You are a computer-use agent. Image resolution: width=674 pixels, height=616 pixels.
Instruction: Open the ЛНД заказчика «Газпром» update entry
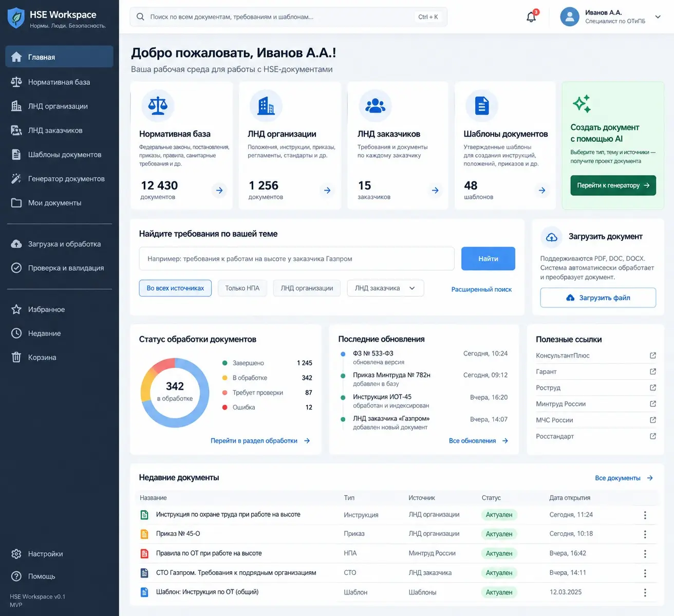[424, 423]
